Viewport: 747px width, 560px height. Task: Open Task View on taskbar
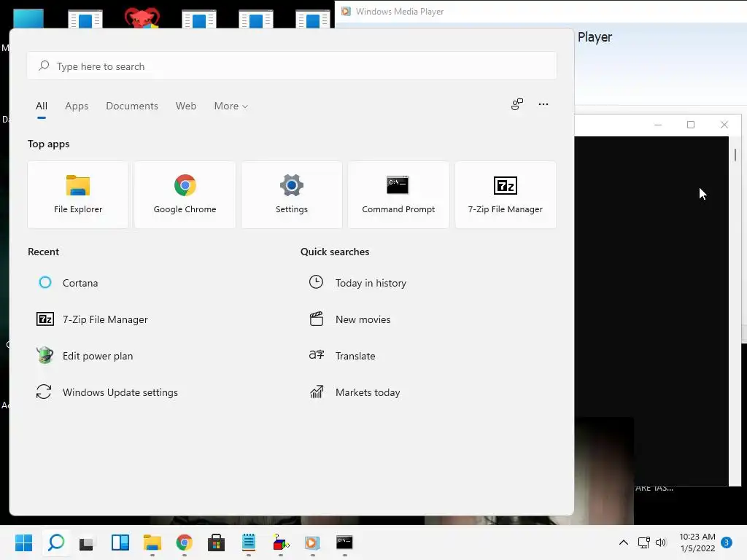click(87, 542)
